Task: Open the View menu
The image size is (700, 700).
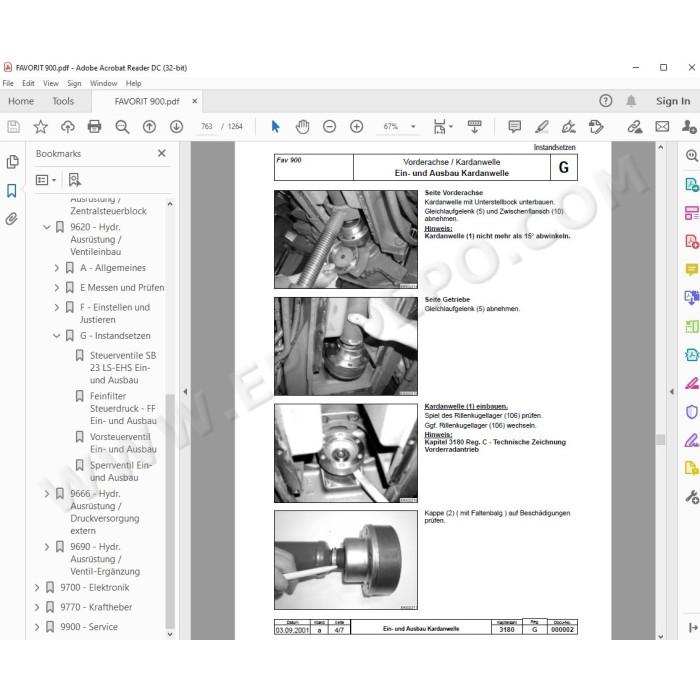Action: click(x=50, y=83)
